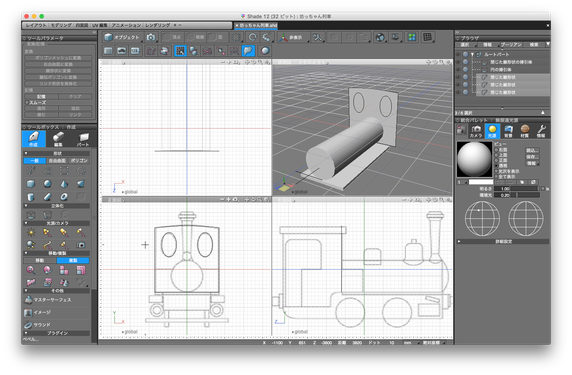The height and width of the screenshot is (375, 572).
Task: Click the 保存... button
Action: (532, 157)
